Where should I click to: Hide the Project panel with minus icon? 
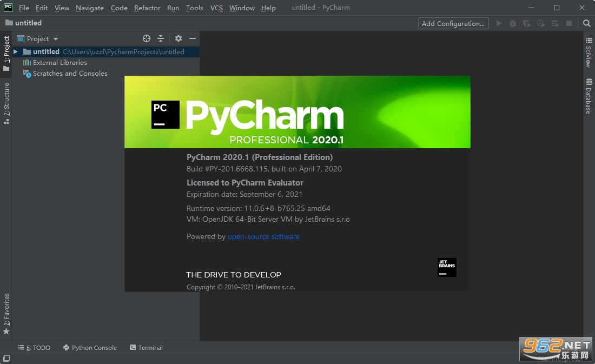pos(193,38)
